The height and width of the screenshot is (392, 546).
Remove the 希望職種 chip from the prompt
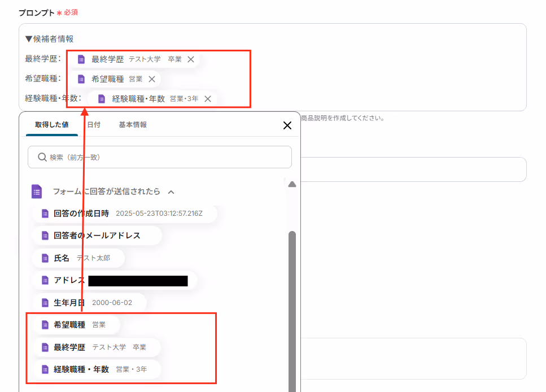click(x=152, y=79)
